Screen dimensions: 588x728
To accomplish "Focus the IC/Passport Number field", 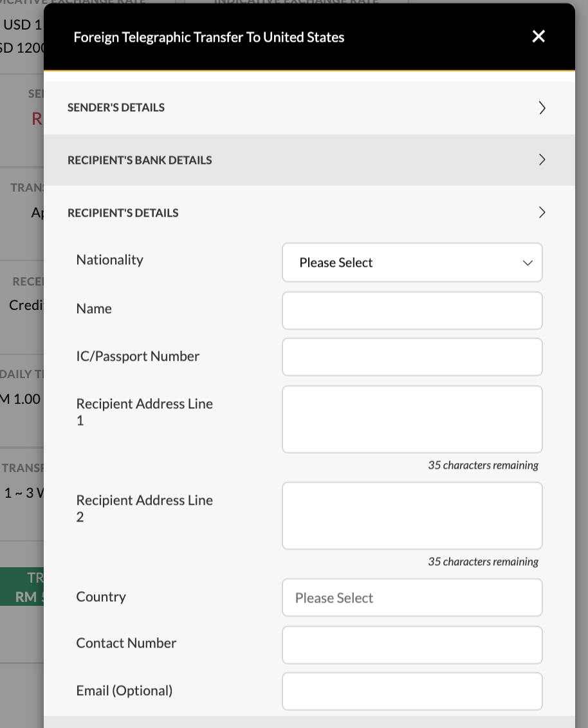I will (412, 357).
